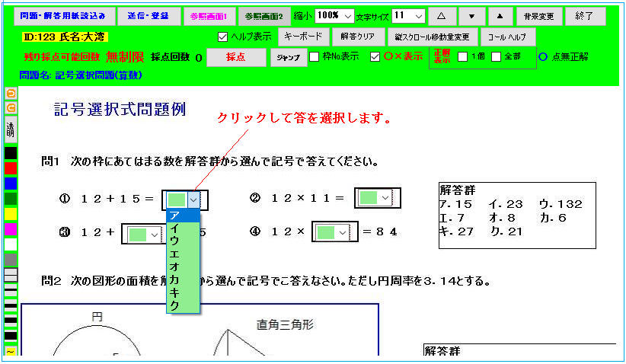626x364 pixels.
Task: Select the 透明 (transparent) pen option
Action: pyautogui.click(x=11, y=128)
